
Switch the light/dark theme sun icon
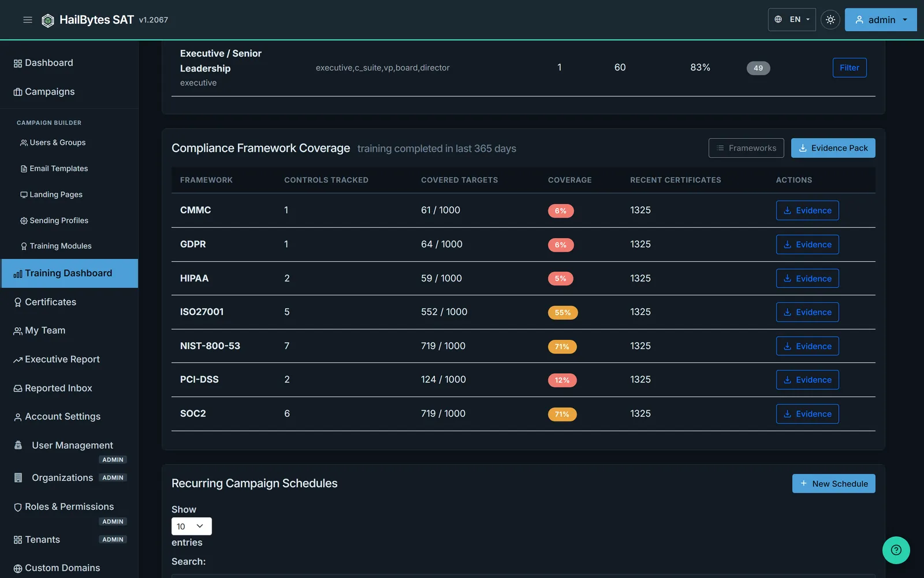point(830,20)
